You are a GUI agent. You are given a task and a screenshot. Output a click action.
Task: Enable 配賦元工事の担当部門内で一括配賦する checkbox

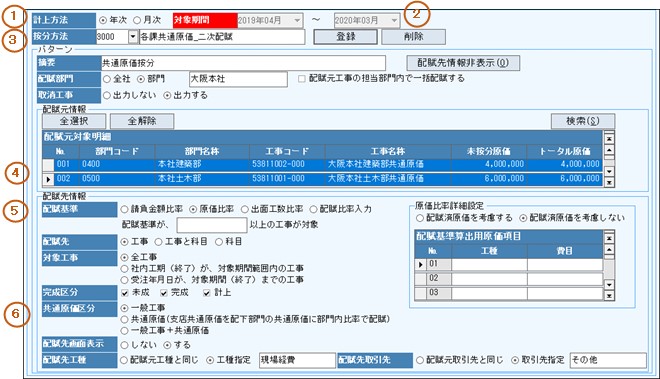(302, 79)
